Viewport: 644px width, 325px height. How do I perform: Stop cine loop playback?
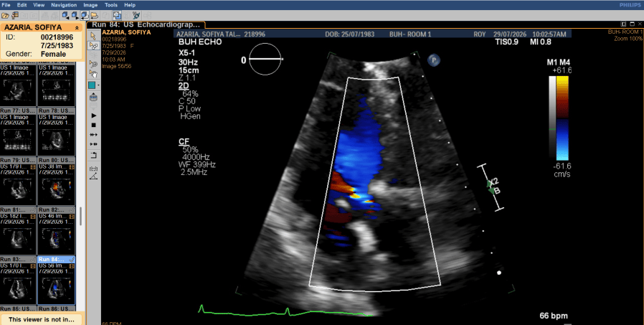[x=94, y=125]
